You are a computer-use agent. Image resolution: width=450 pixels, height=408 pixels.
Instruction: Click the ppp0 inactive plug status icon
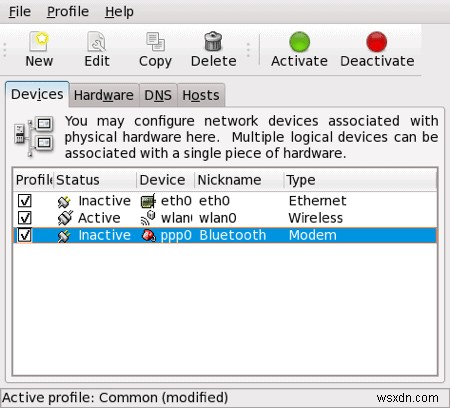click(x=64, y=236)
